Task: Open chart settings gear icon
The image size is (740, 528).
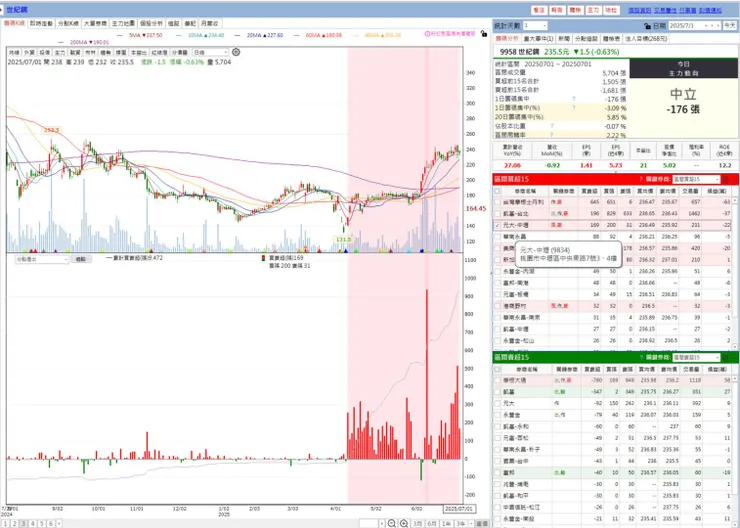Action: click(x=236, y=52)
